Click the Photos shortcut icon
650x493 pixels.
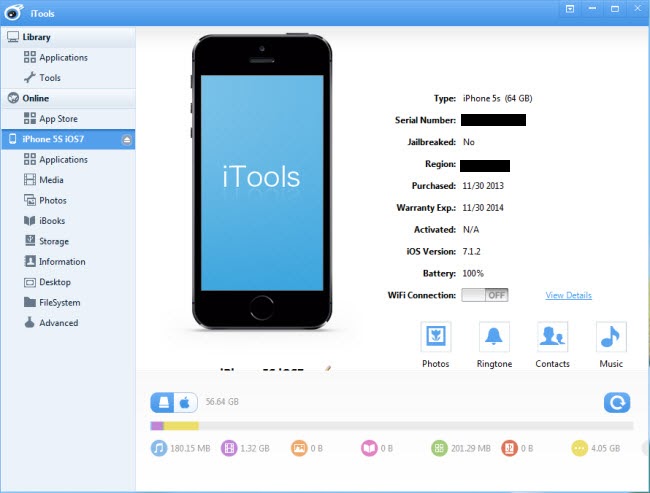(436, 337)
